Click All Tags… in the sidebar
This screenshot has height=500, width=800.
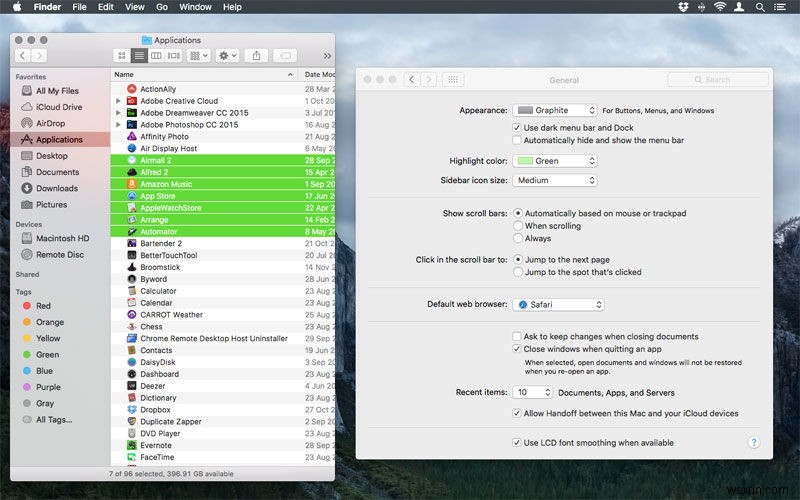[53, 420]
